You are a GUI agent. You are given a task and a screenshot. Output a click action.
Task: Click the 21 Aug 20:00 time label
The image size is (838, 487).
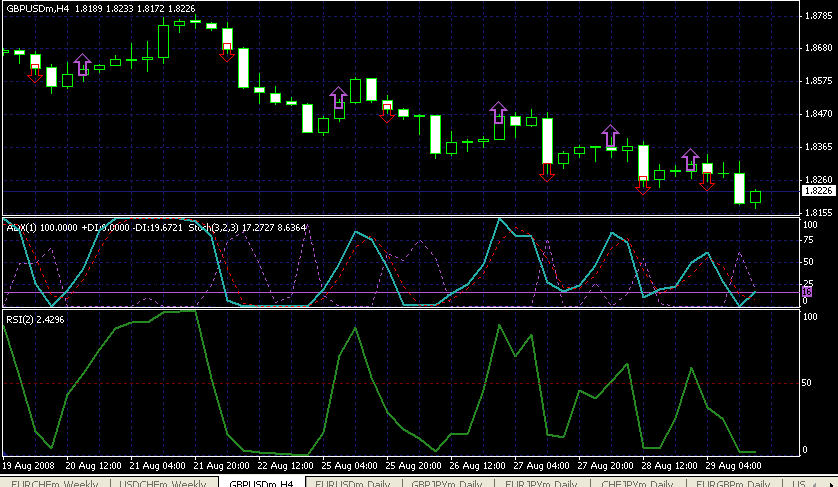pos(222,465)
